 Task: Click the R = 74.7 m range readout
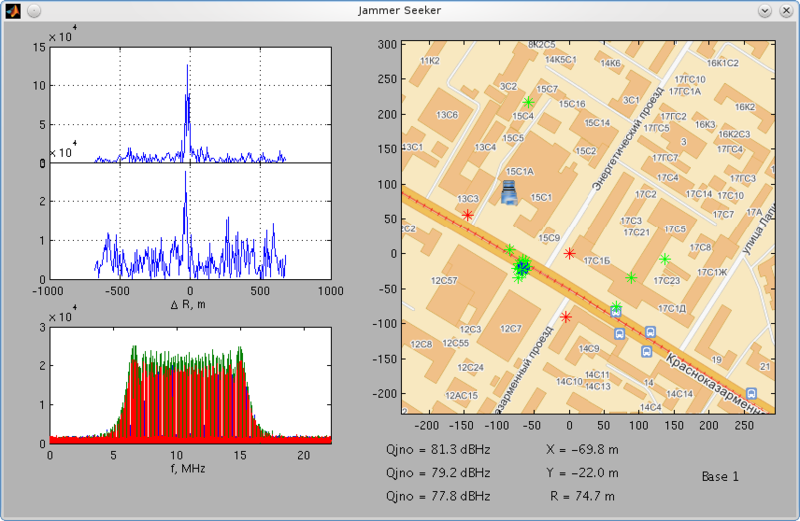582,495
